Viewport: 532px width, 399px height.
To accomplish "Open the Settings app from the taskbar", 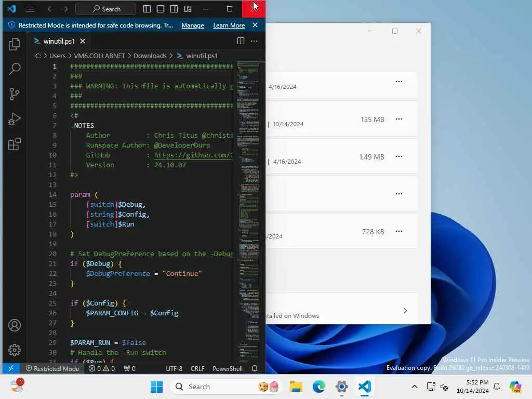I will [x=342, y=387].
